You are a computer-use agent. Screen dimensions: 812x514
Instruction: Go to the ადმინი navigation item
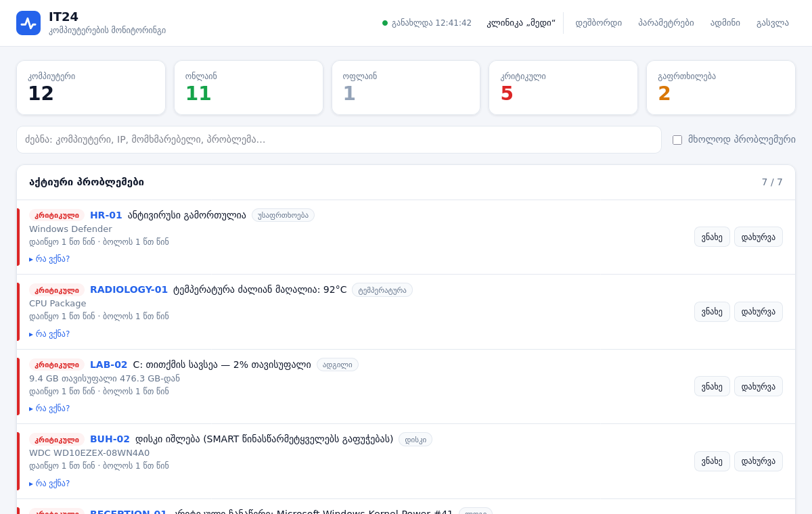(725, 23)
